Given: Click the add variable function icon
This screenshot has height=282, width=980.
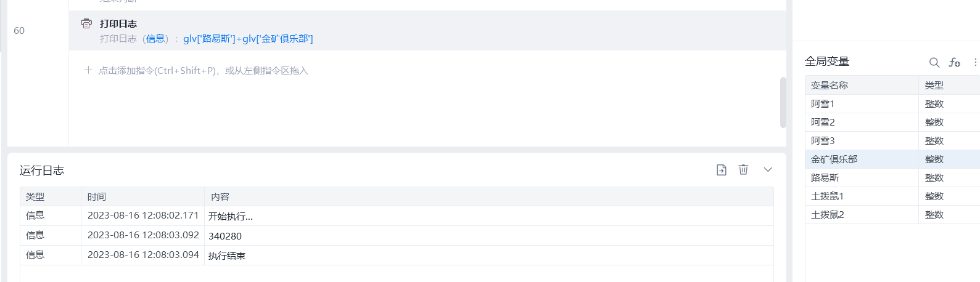Looking at the screenshot, I should (x=954, y=62).
